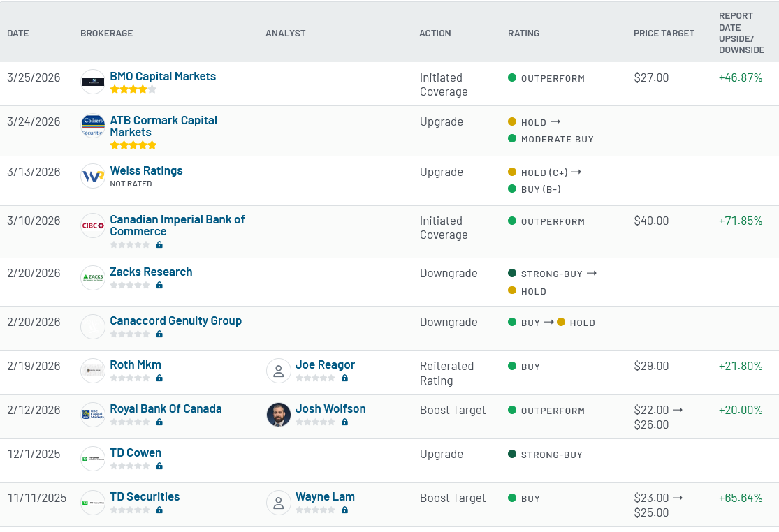Click the Zacks Research logo icon
The width and height of the screenshot is (779, 532).
click(x=93, y=277)
